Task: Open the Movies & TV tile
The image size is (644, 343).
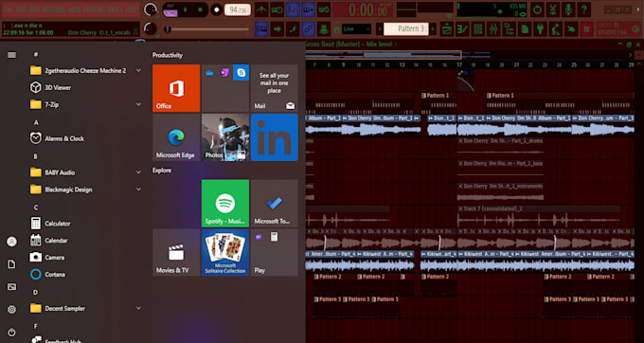Action: (176, 252)
